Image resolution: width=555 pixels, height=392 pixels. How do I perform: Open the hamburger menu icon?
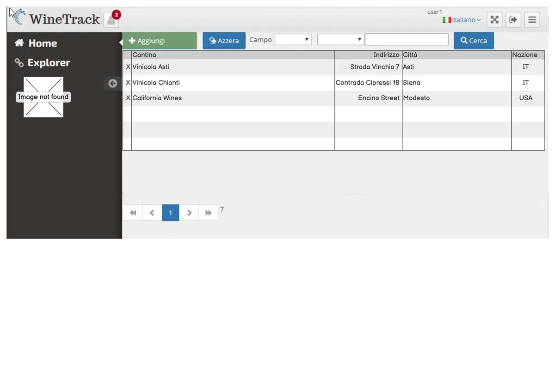[532, 19]
